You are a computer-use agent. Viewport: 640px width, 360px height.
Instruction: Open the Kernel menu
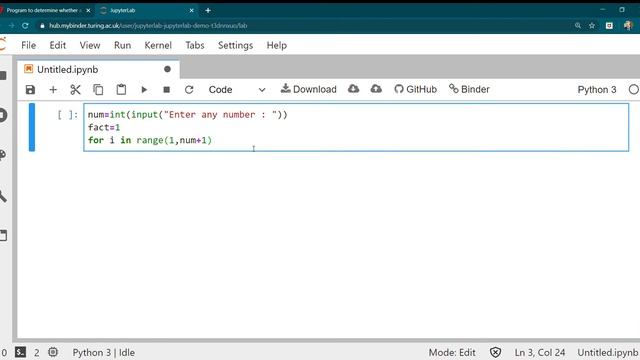click(x=158, y=45)
